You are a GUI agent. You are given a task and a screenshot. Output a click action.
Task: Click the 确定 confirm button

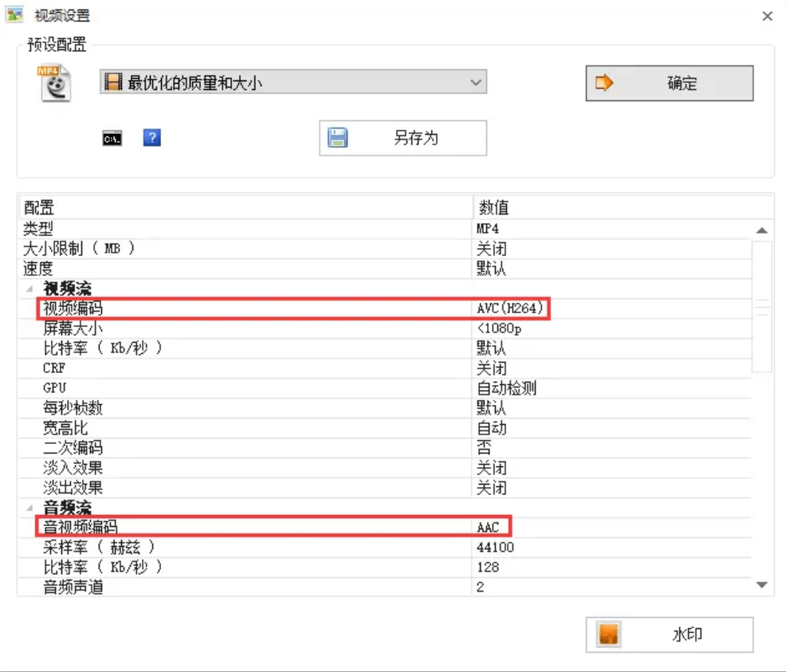pyautogui.click(x=669, y=83)
